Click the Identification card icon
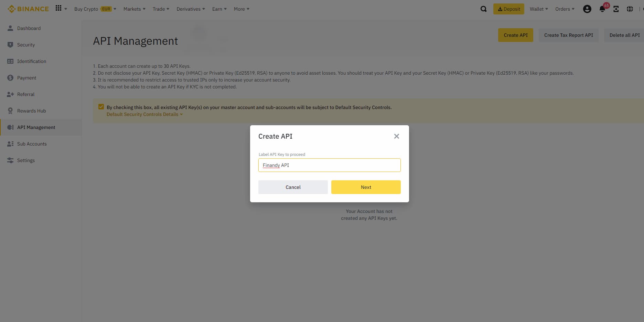The width and height of the screenshot is (644, 322). (x=10, y=61)
